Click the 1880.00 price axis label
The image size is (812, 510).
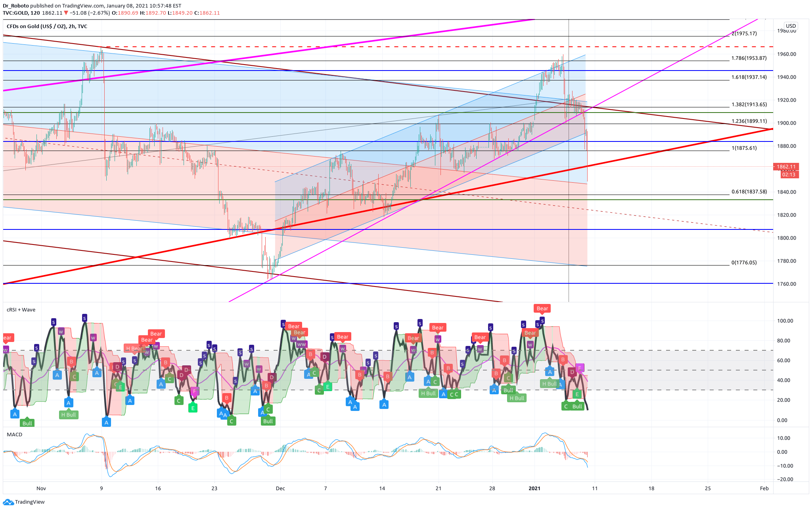(x=787, y=146)
